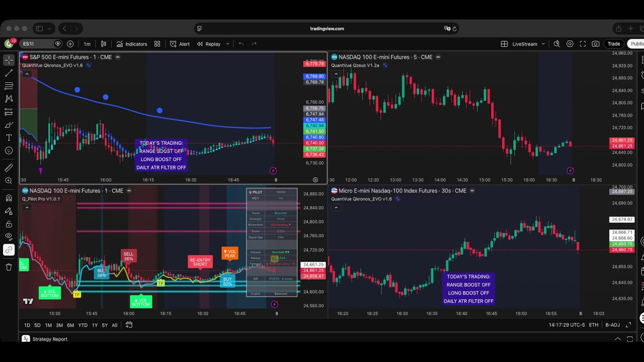
Task: Maximize the Strategy Report panel
Action: point(629,339)
